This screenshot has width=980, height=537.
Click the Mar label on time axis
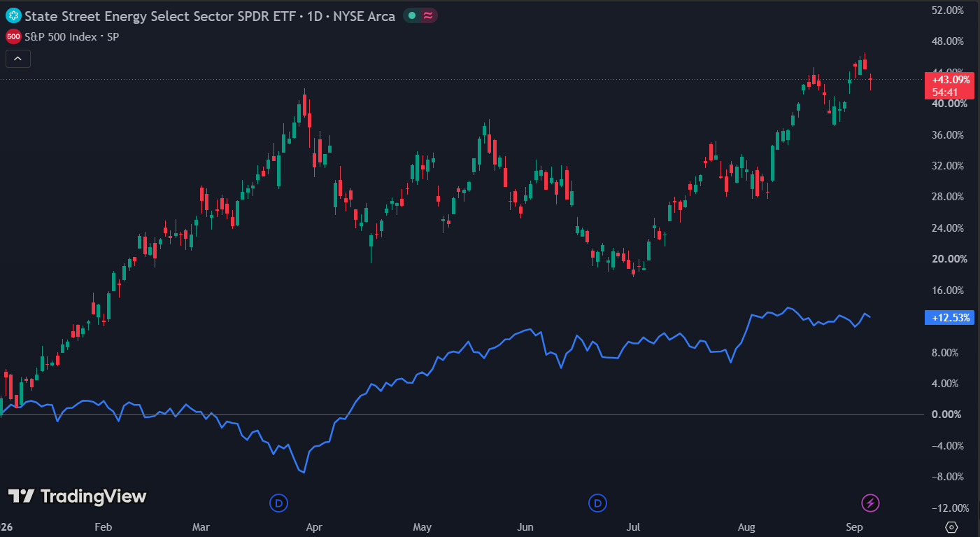point(201,526)
